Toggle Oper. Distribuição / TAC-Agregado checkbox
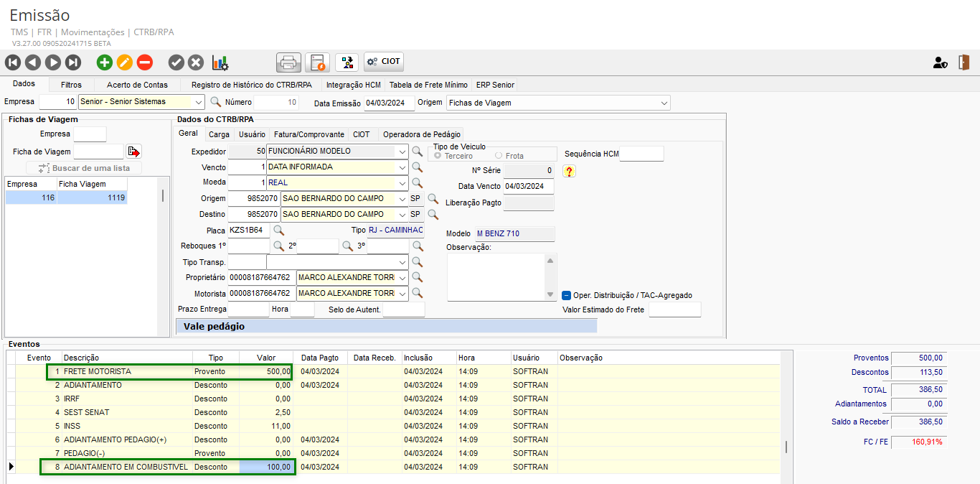Image resolution: width=980 pixels, height=484 pixels. click(566, 295)
